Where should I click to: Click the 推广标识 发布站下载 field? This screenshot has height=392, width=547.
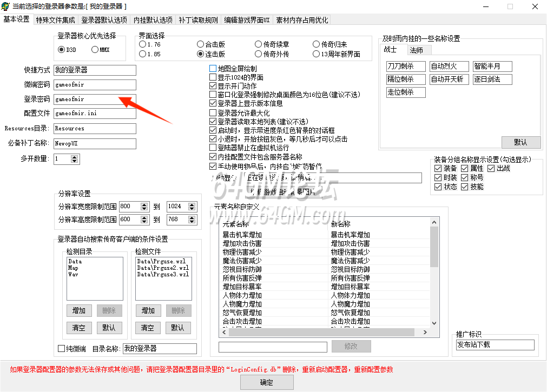(495, 345)
